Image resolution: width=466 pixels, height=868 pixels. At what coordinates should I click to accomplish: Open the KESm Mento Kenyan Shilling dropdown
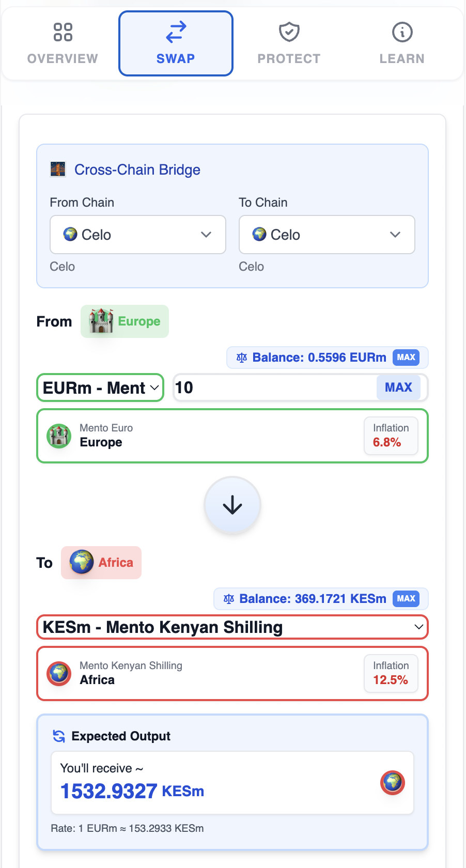coord(232,627)
